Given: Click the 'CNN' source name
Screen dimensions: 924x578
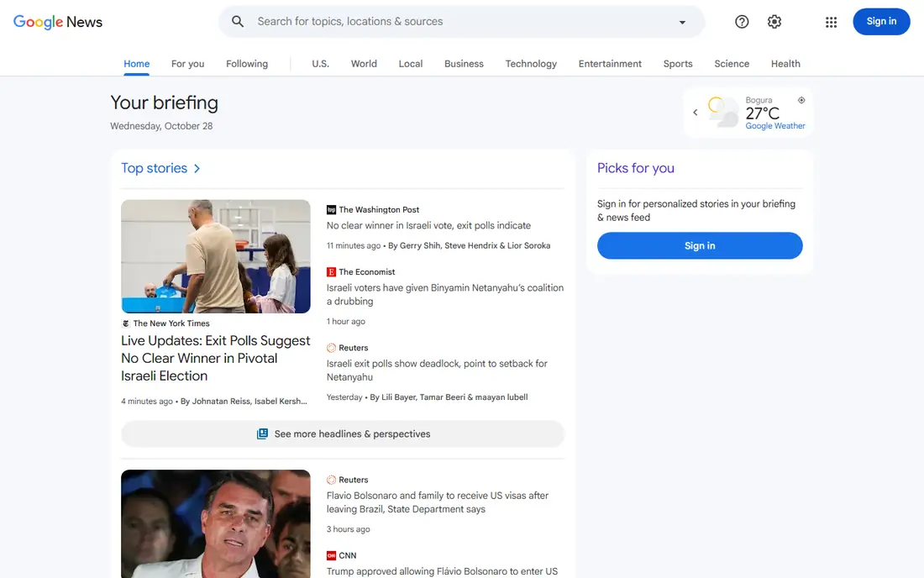Looking at the screenshot, I should coord(348,555).
